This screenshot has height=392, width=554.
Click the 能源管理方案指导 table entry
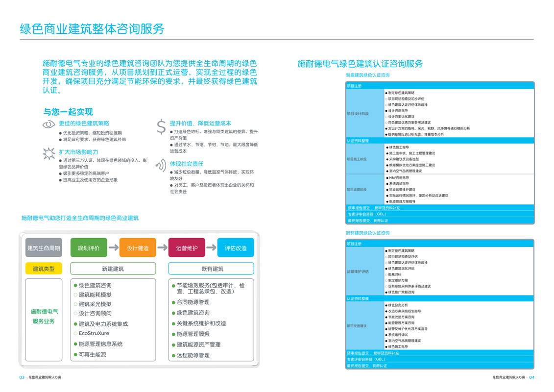tap(401, 201)
